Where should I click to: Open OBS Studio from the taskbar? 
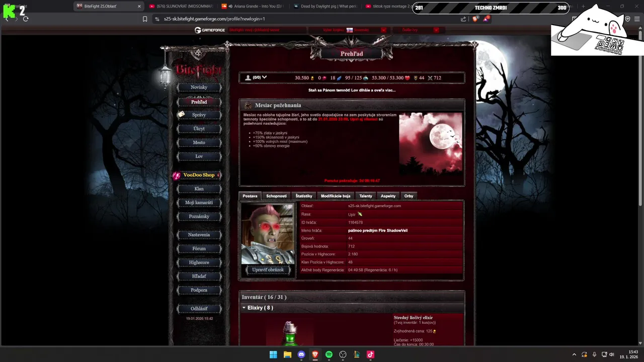343,354
